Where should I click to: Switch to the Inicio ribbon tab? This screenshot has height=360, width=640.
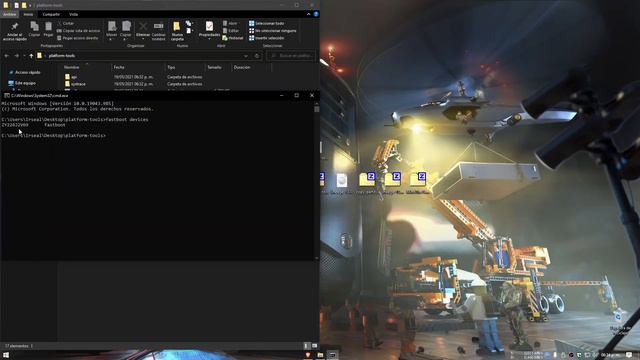28,14
